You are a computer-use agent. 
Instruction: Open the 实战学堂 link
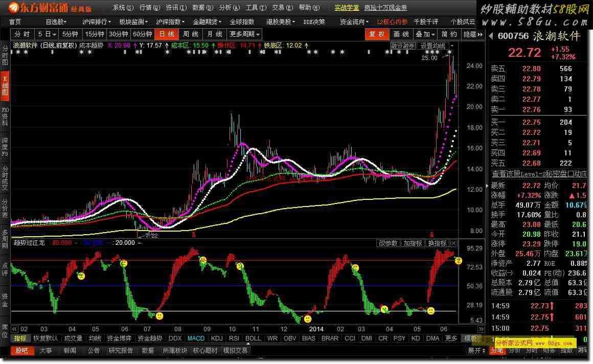click(347, 8)
